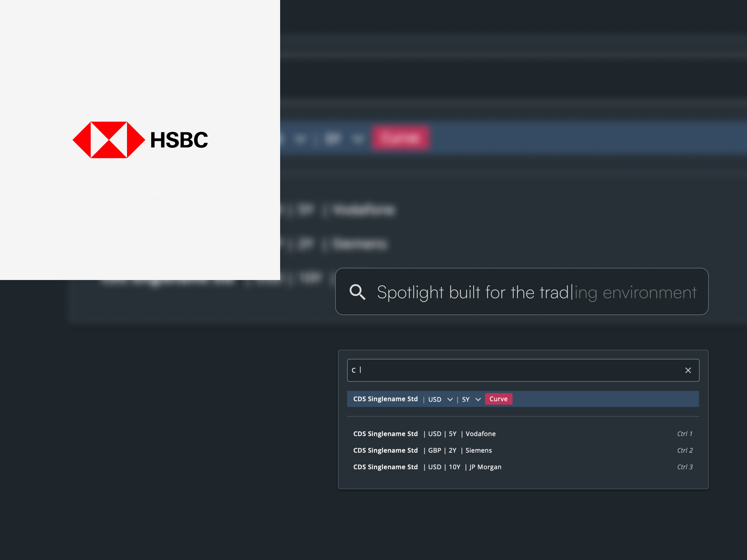Screen dimensions: 747x560
Task: Click the Ctrl 3 shortcut label
Action: (x=684, y=467)
